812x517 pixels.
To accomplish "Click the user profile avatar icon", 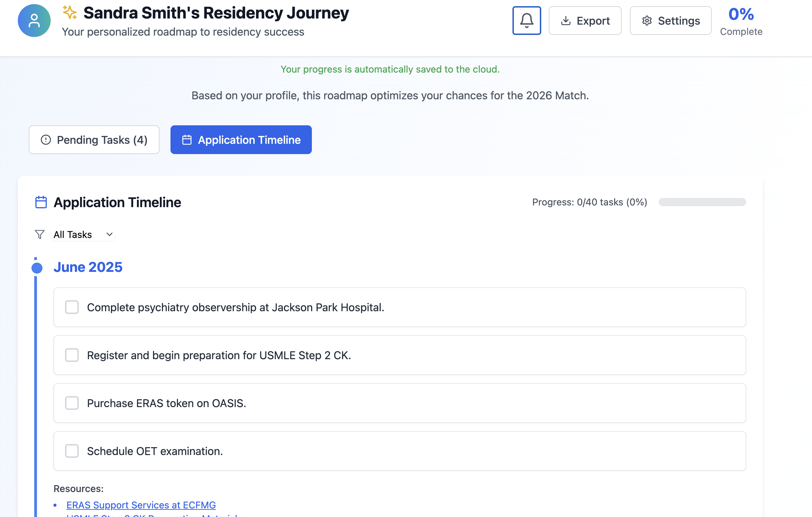I will click(x=34, y=21).
